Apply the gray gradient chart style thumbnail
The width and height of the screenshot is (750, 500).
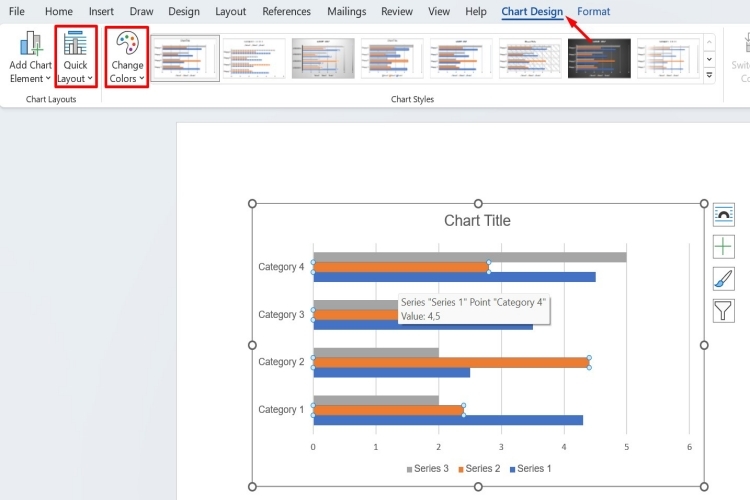(x=323, y=58)
